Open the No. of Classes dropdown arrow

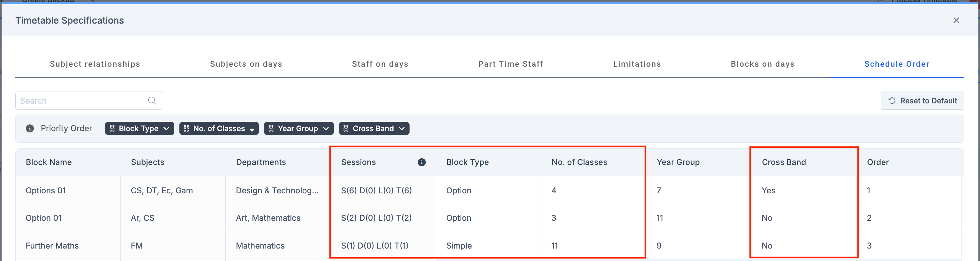(x=252, y=129)
